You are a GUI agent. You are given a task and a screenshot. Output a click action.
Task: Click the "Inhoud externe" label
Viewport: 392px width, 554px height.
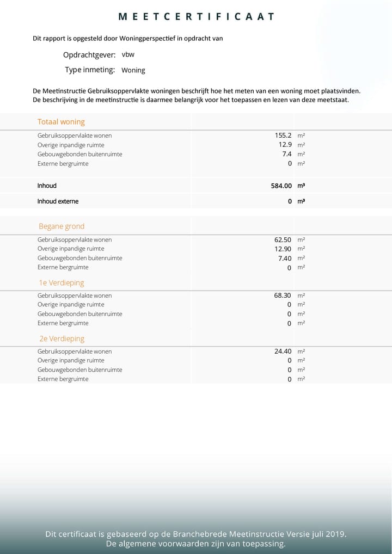pos(58,201)
